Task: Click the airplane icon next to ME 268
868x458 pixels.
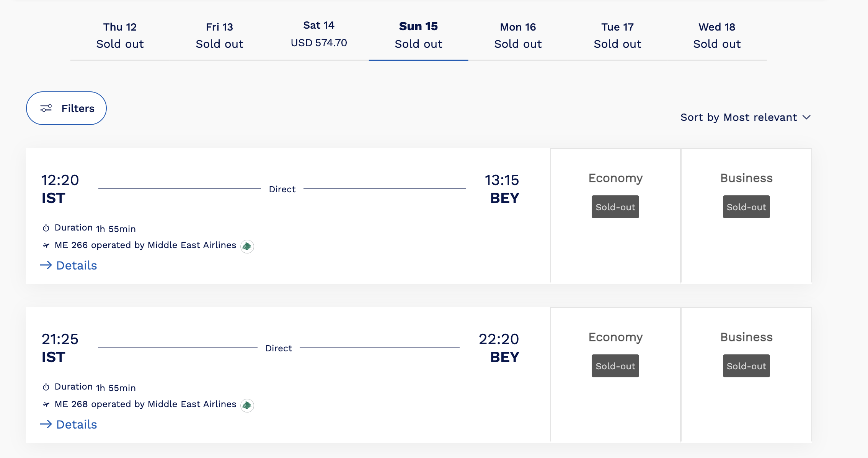Action: (46, 404)
